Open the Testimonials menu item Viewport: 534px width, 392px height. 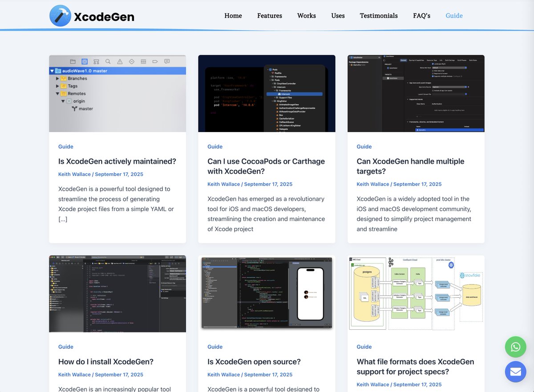379,16
